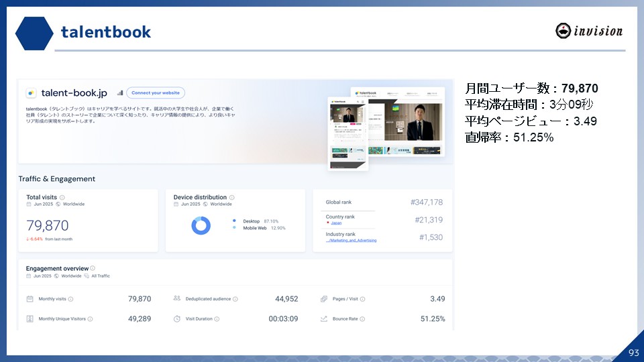Click the 49,289 Monthly Unique Visitors value
644x362 pixels.
click(x=140, y=318)
